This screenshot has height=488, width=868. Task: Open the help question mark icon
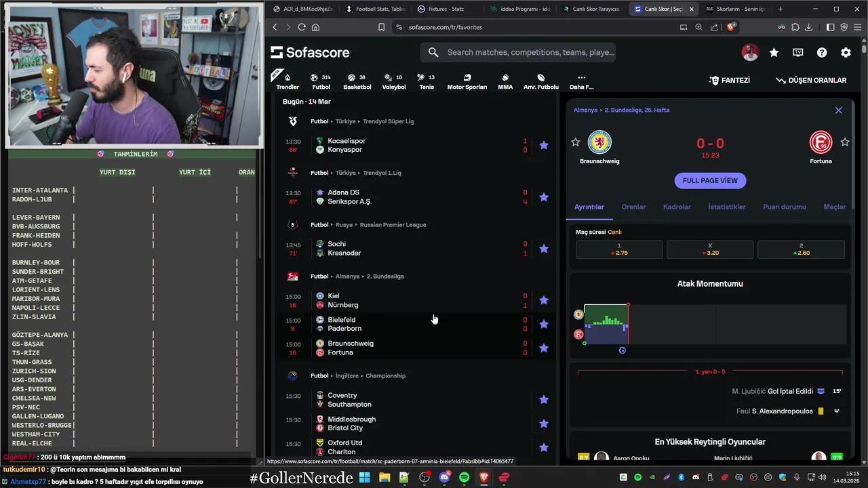822,52
